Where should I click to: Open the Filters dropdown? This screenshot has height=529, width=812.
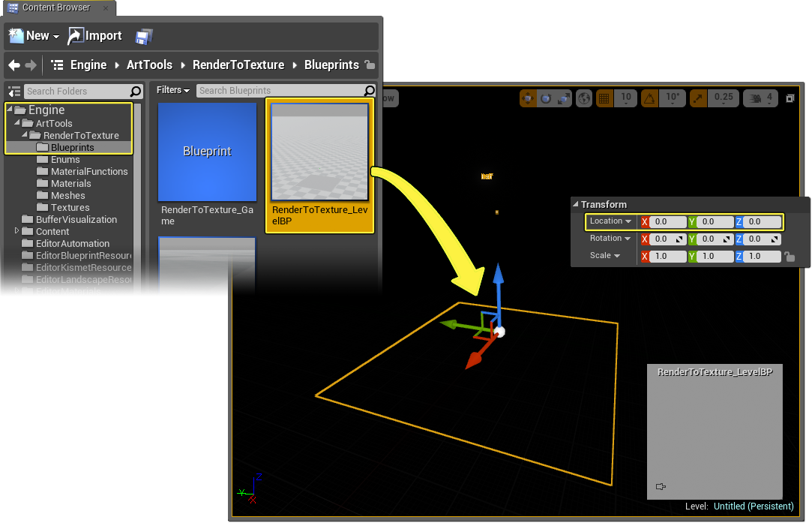click(172, 90)
